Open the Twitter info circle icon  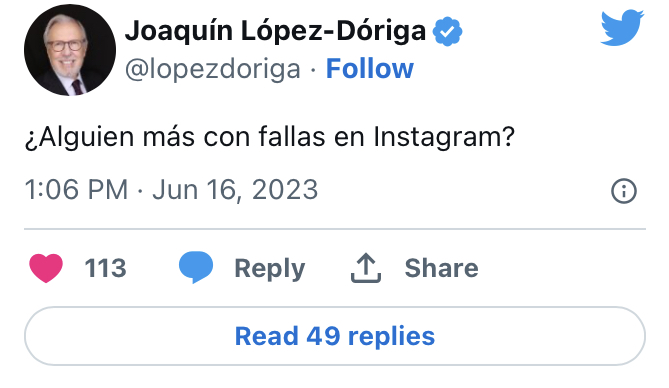pos(624,190)
